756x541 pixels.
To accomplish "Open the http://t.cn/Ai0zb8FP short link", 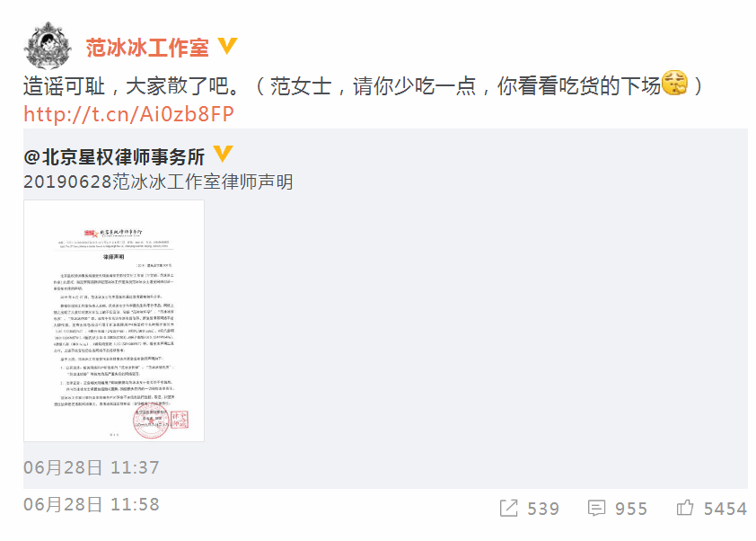I will pyautogui.click(x=128, y=114).
